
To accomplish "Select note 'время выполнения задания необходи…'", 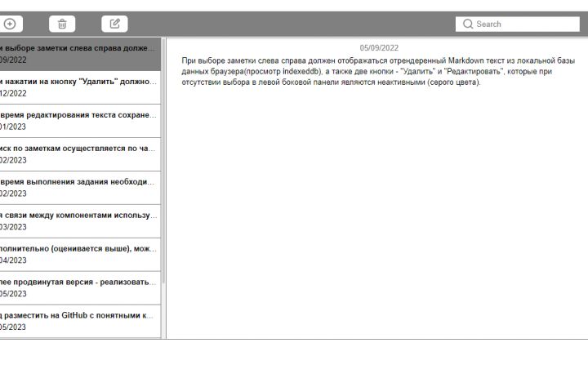I will 80,188.
